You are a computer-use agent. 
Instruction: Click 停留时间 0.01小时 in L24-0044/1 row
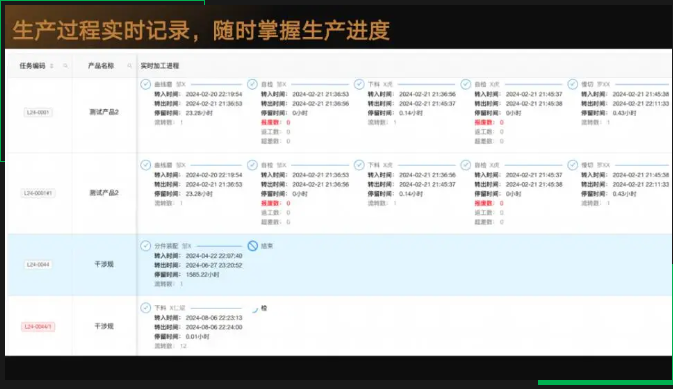pyautogui.click(x=182, y=337)
